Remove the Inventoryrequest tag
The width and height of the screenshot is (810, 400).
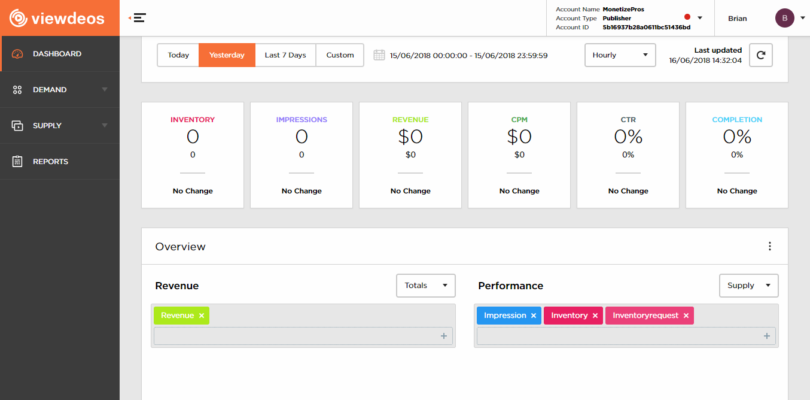click(x=686, y=316)
